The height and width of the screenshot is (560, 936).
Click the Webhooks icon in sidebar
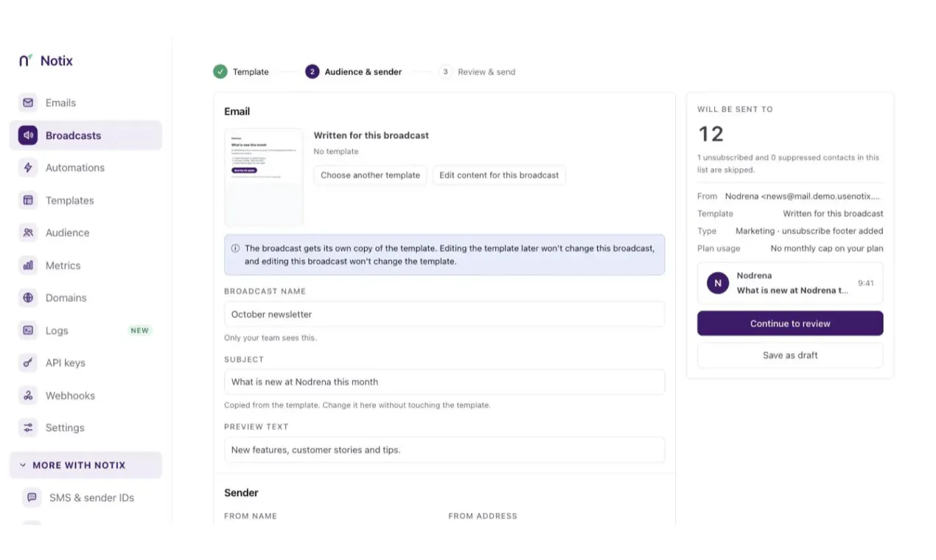pos(28,396)
